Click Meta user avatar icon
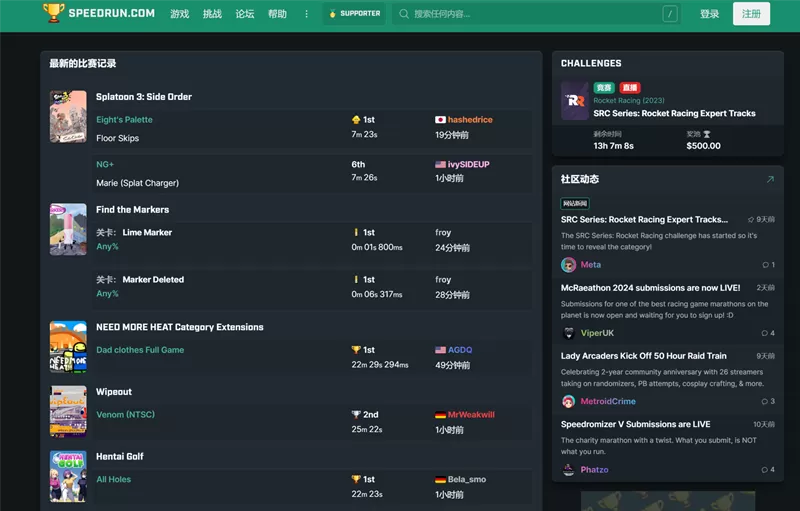 pyautogui.click(x=568, y=265)
